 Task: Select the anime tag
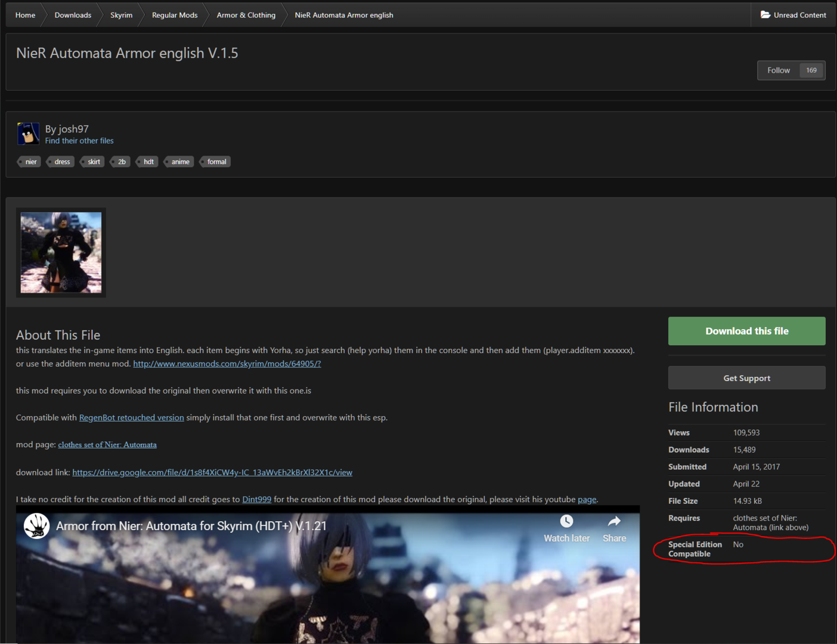point(179,162)
